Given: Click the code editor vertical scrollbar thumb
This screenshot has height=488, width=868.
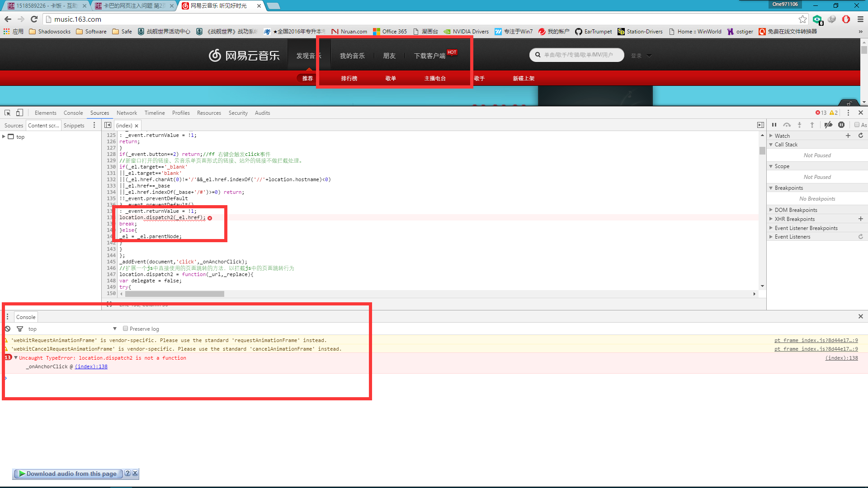Looking at the screenshot, I should click(x=762, y=150).
